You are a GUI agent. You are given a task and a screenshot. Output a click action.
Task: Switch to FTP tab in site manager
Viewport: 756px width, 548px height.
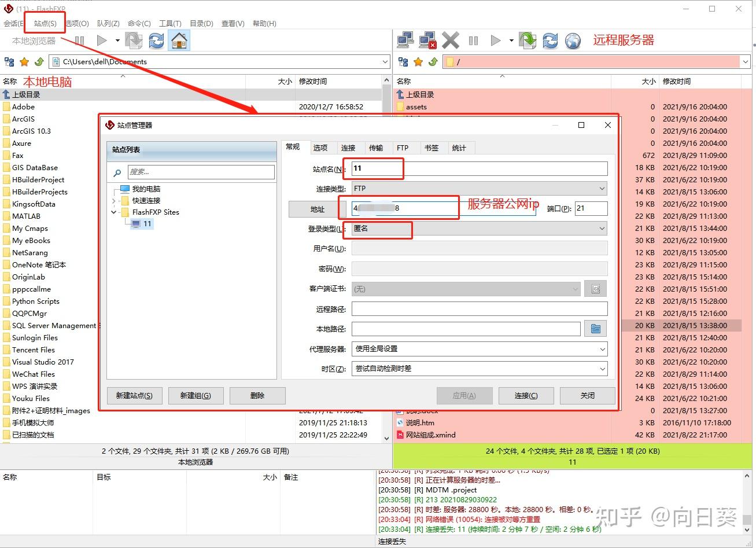point(403,148)
